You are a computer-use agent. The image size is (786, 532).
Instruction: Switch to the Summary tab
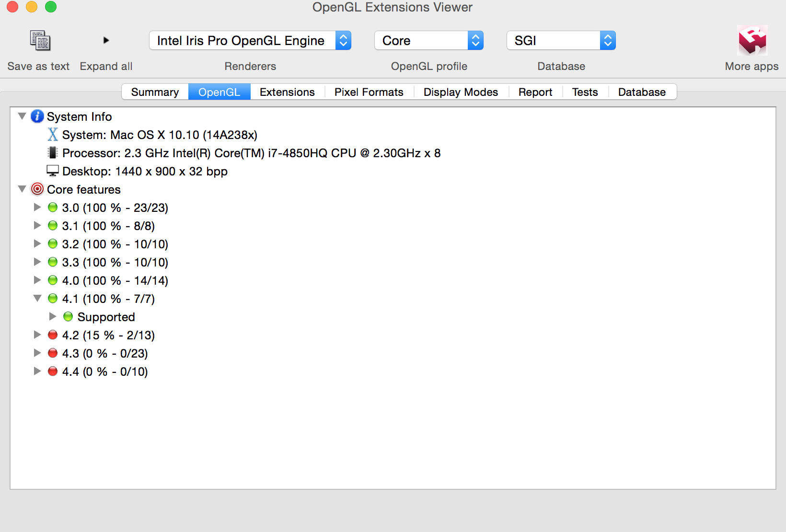pos(155,92)
